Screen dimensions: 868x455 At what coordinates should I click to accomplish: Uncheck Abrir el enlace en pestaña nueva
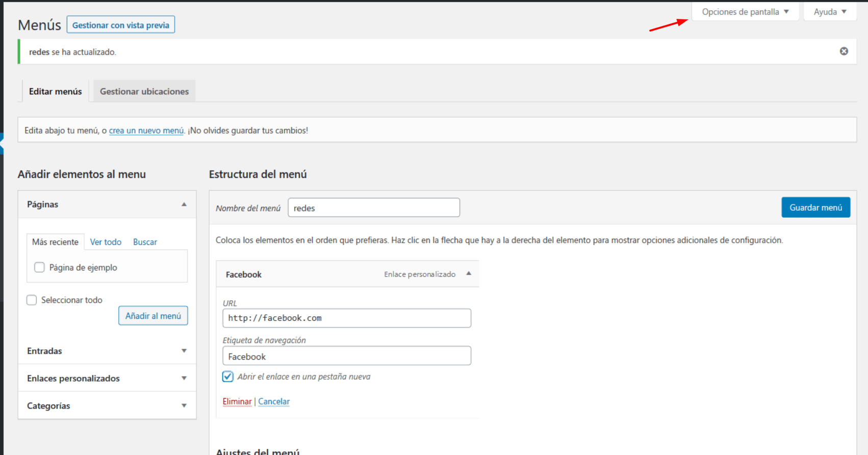(228, 376)
